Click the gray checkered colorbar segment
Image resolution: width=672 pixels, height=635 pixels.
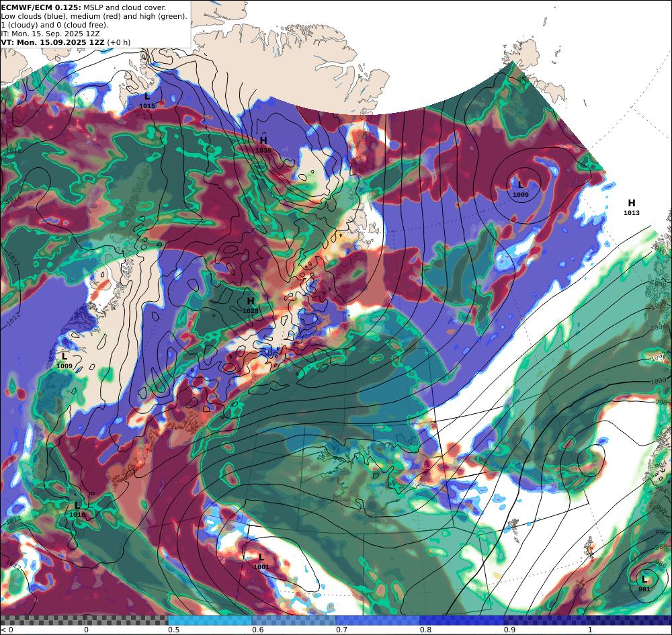click(84, 620)
